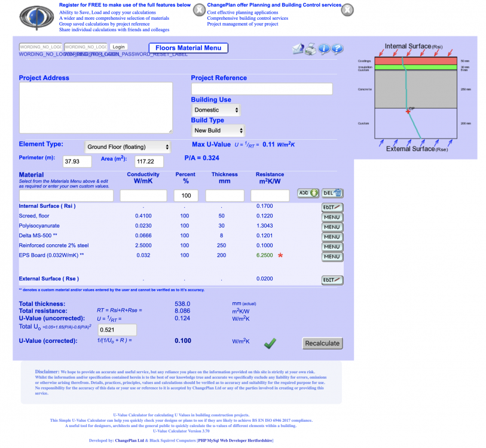Click the 0.0230 conductivity value
Screen dimensions: 486x448
143,226
